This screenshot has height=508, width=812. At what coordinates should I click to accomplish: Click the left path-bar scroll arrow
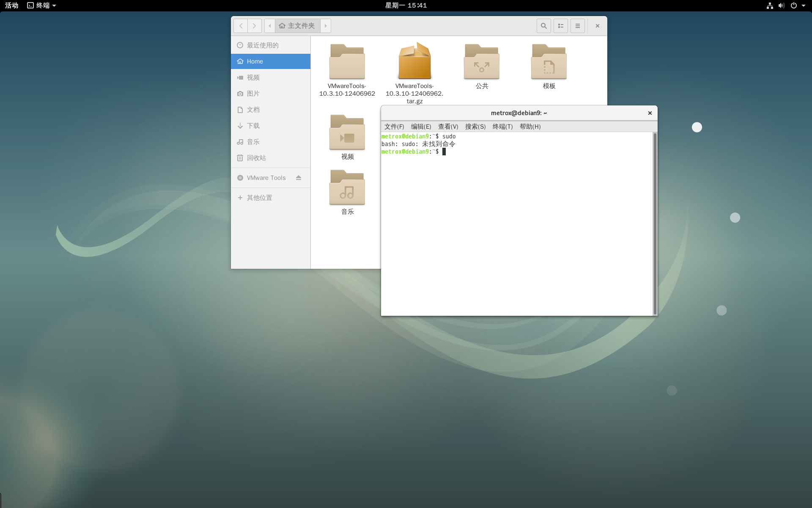tap(270, 26)
